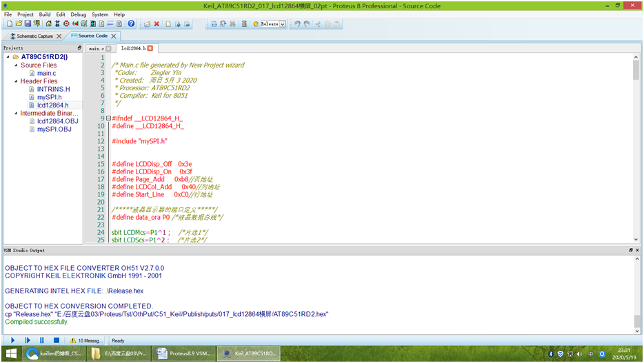Image resolution: width=644 pixels, height=363 pixels.
Task: Click the Redo arrow in the toolbar
Action: [x=307, y=24]
